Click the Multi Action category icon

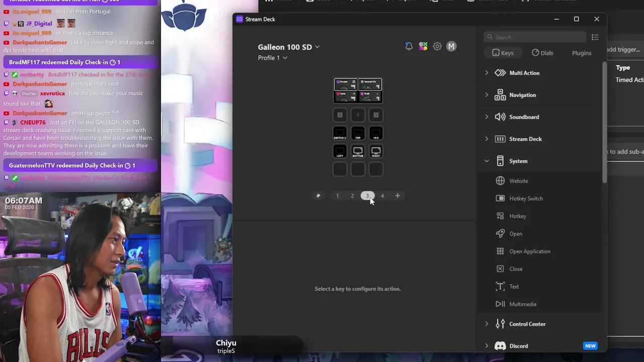click(x=500, y=73)
